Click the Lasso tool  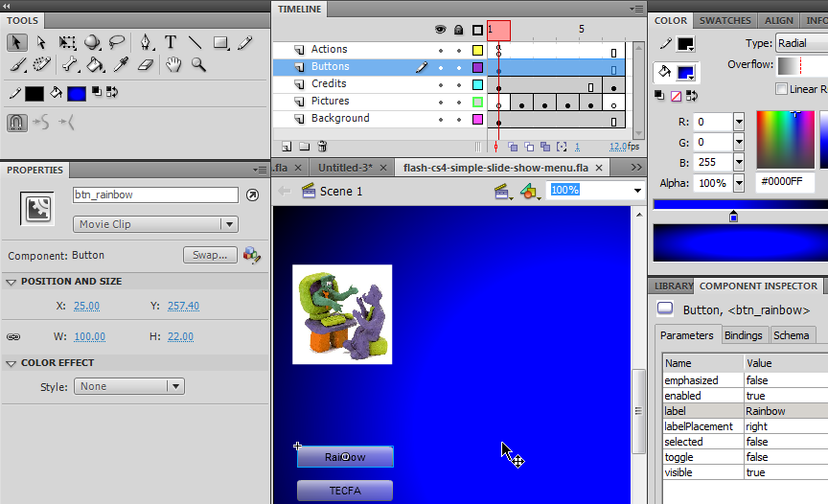[x=117, y=42]
